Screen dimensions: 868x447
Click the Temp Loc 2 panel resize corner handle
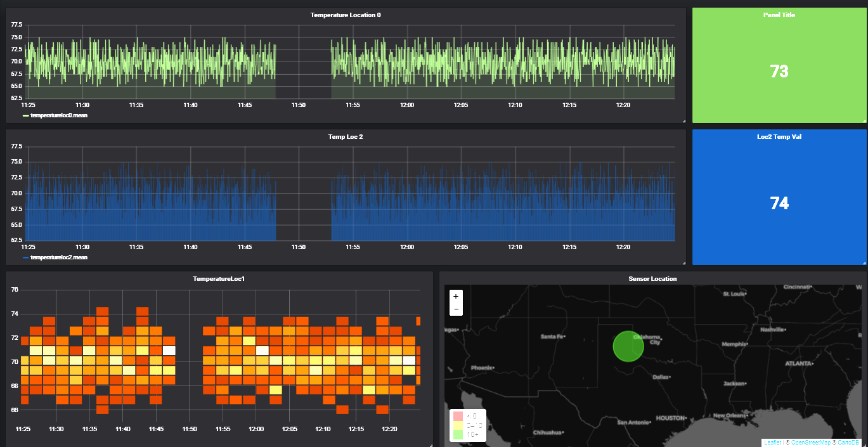click(683, 262)
